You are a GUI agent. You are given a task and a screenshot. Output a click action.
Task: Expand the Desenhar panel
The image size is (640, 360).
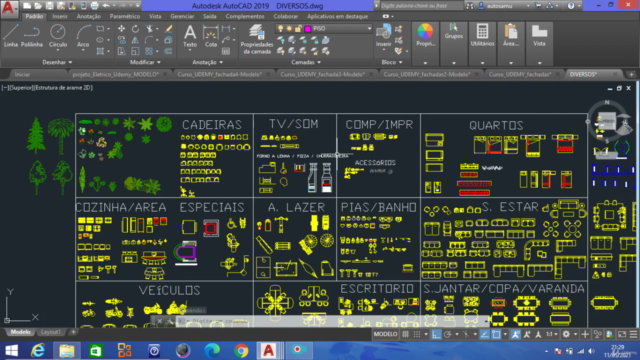tap(57, 62)
